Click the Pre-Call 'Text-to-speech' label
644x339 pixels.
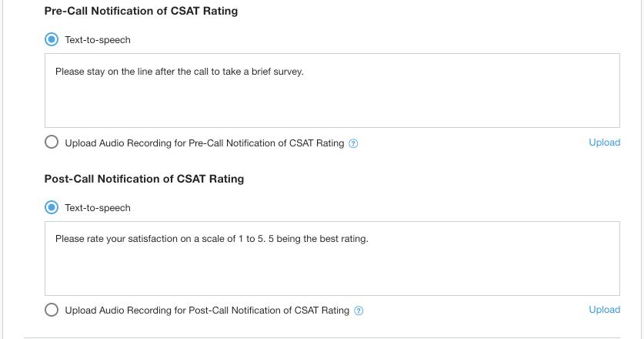click(98, 39)
